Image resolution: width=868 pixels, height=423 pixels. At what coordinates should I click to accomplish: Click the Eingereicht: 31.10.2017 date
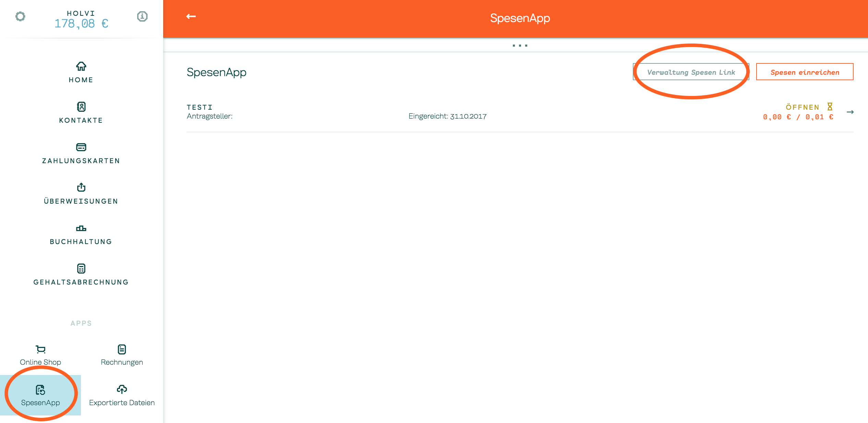click(x=448, y=116)
